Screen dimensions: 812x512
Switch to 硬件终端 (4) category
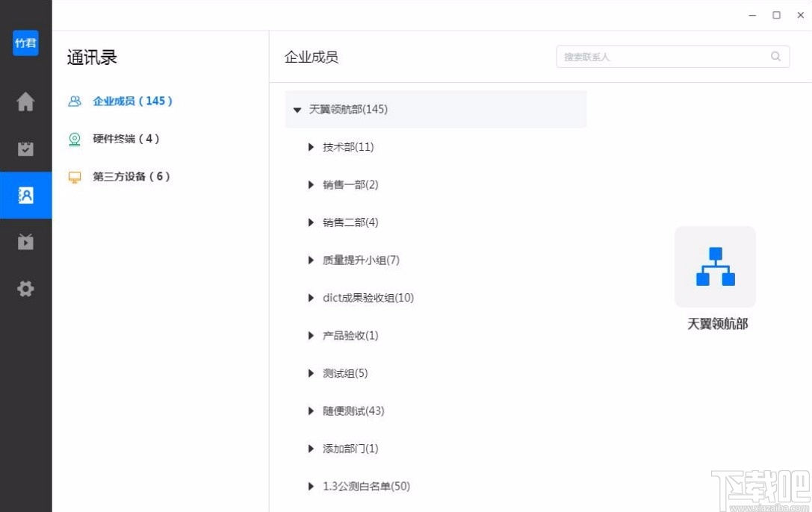click(125, 139)
